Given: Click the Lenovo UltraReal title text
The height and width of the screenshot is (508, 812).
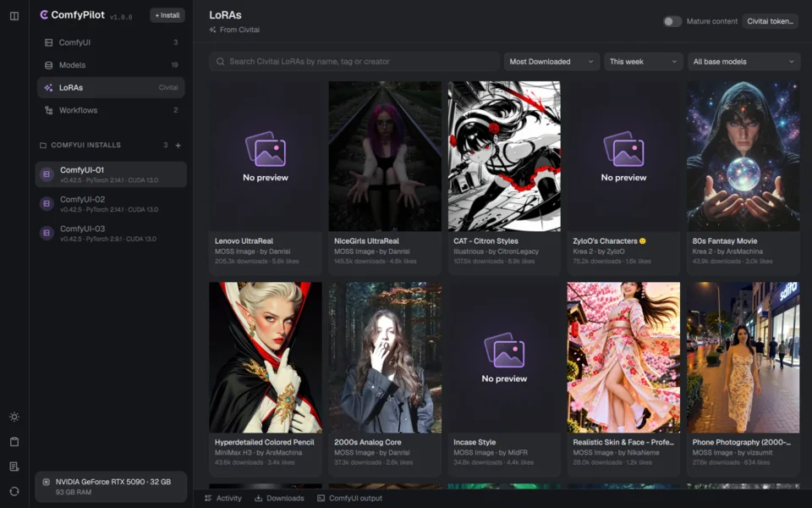Looking at the screenshot, I should 244,241.
